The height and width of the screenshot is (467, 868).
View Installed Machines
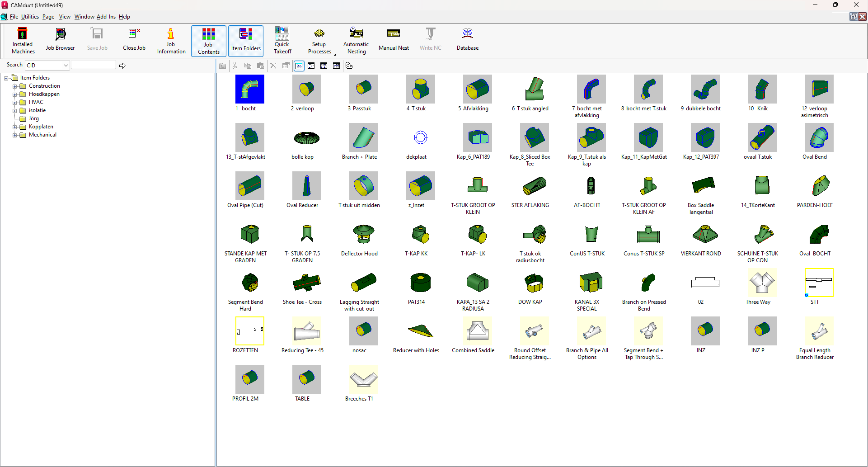click(23, 40)
